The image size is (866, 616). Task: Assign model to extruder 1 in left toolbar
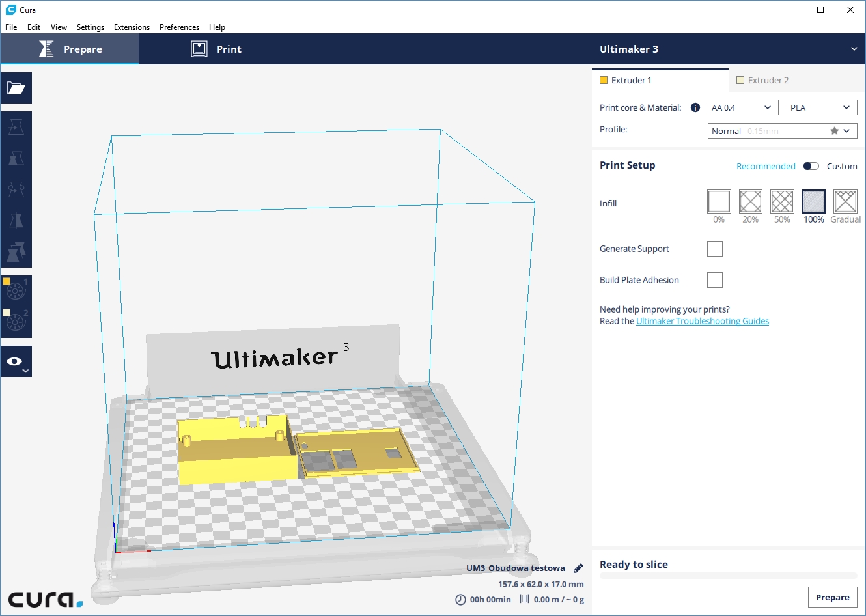tap(16, 291)
